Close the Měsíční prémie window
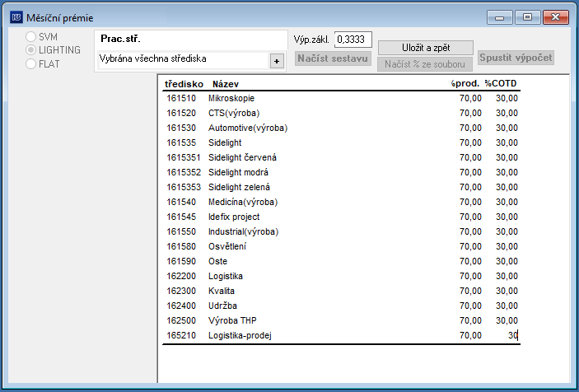This screenshot has width=579, height=392. 556,17
